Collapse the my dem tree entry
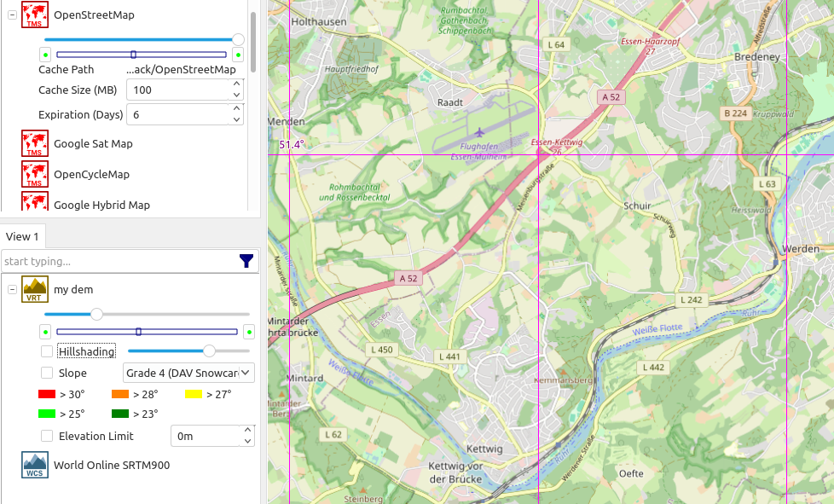Screen dimensions: 834x504 pyautogui.click(x=12, y=290)
